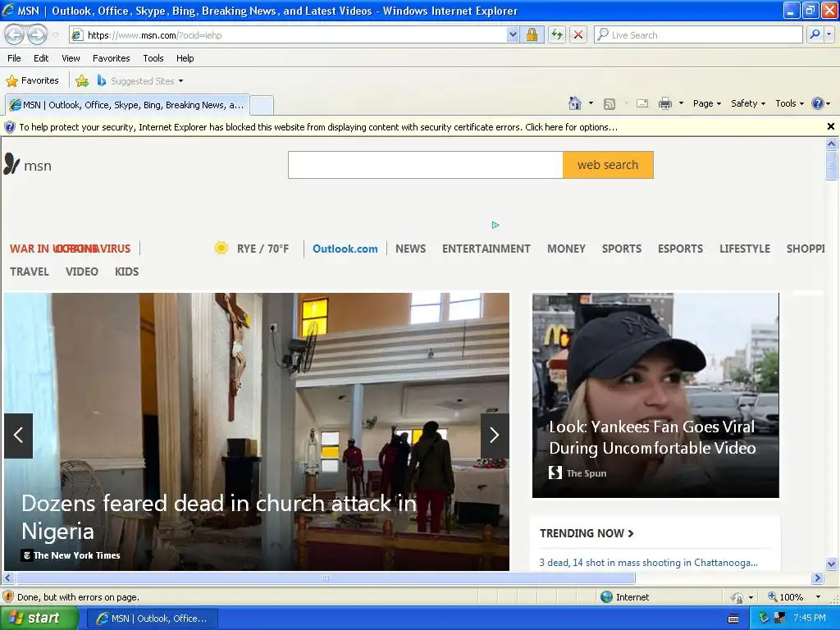Click the green Refresh arrows icon

[557, 35]
